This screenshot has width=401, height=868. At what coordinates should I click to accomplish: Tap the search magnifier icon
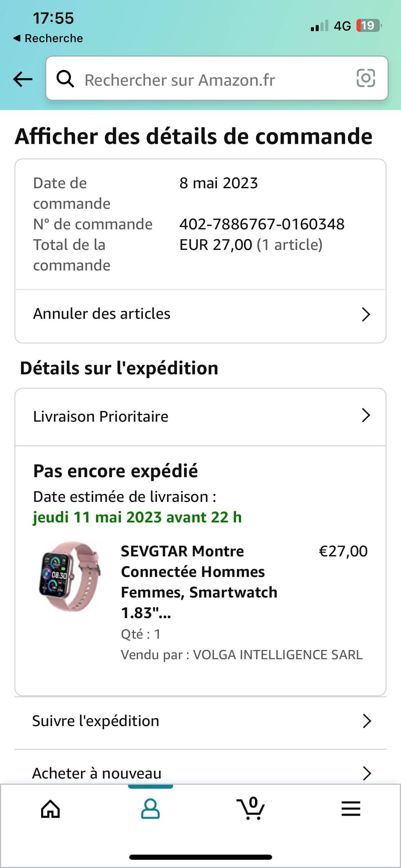pos(65,79)
